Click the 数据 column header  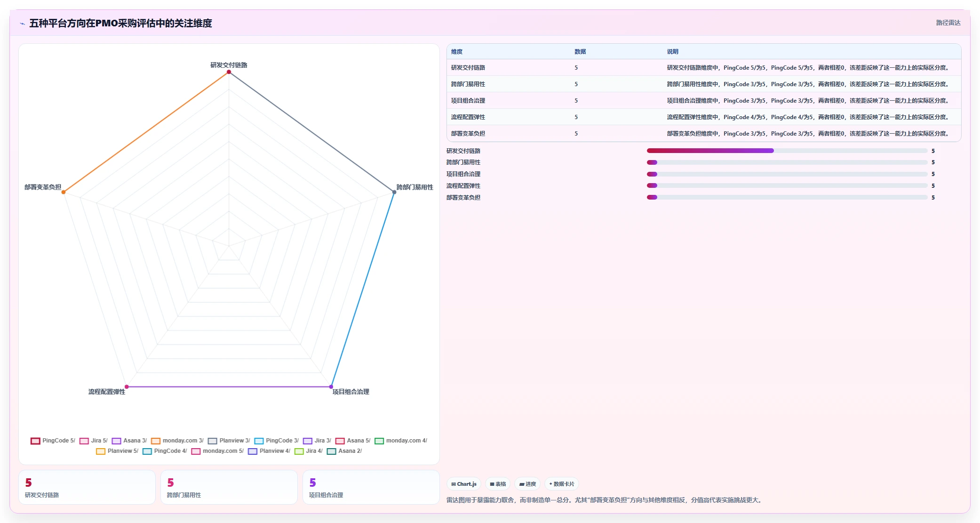click(580, 52)
